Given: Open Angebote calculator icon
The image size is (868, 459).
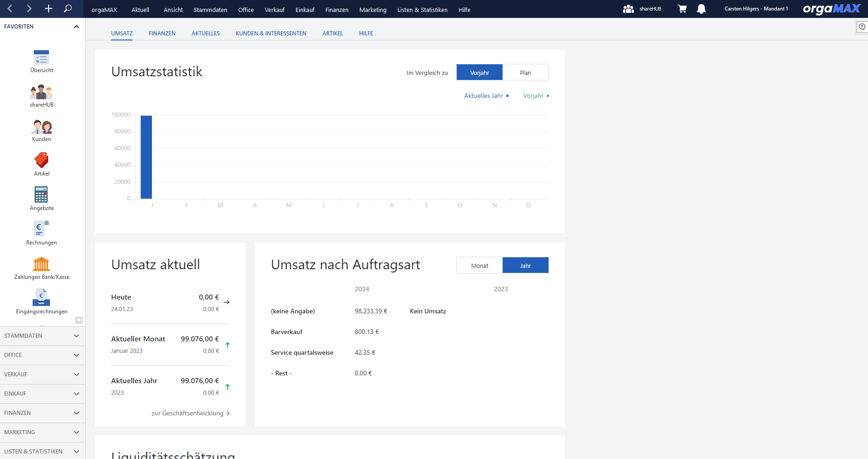Looking at the screenshot, I should click(x=41, y=195).
